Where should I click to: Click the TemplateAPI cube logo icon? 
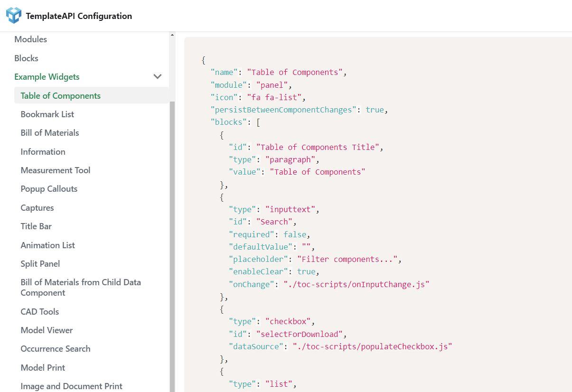tap(14, 15)
